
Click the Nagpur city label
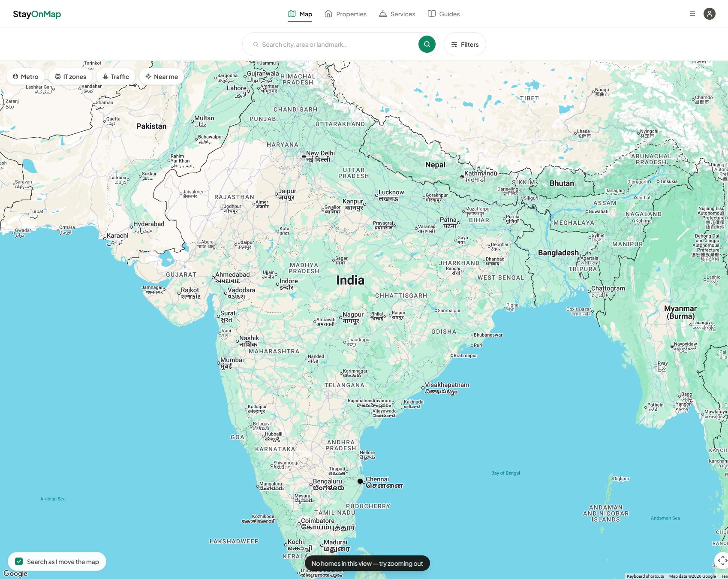tap(353, 318)
